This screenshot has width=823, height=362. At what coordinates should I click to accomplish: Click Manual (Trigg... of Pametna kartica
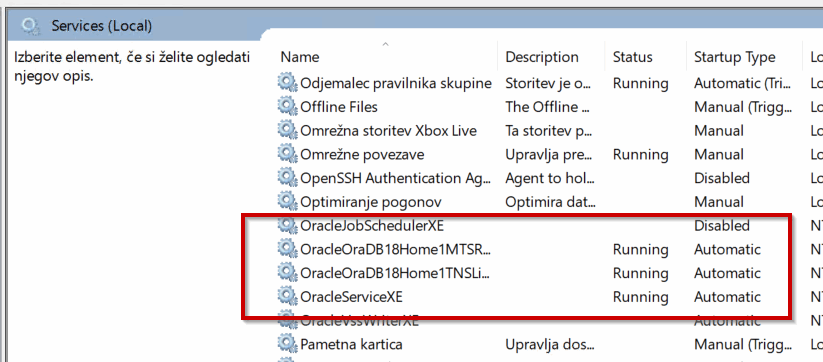pyautogui.click(x=743, y=344)
